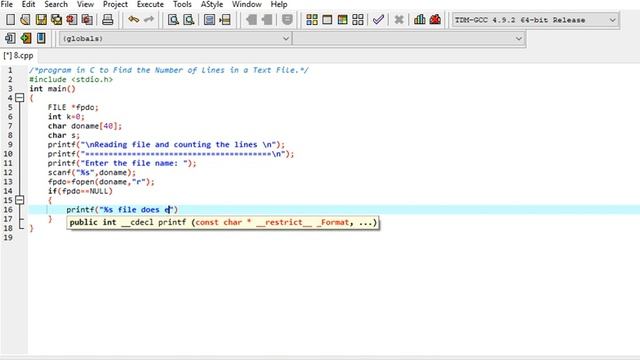Click the printf function signature tooltip

(223, 222)
